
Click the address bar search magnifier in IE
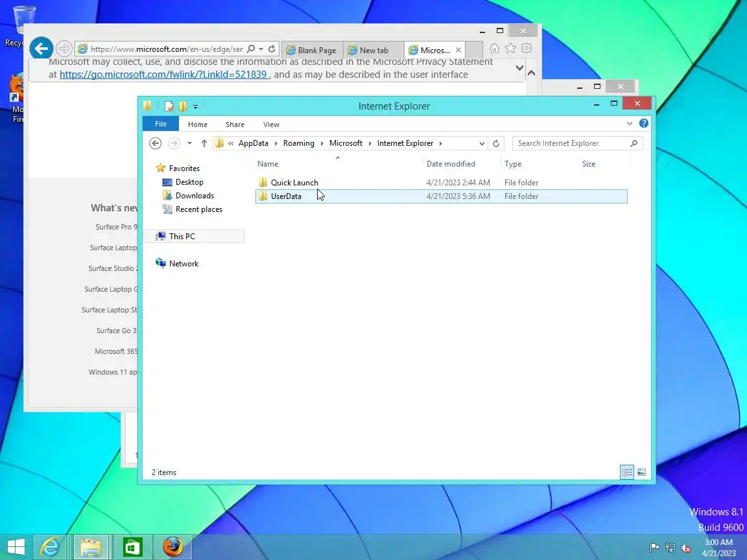[250, 49]
